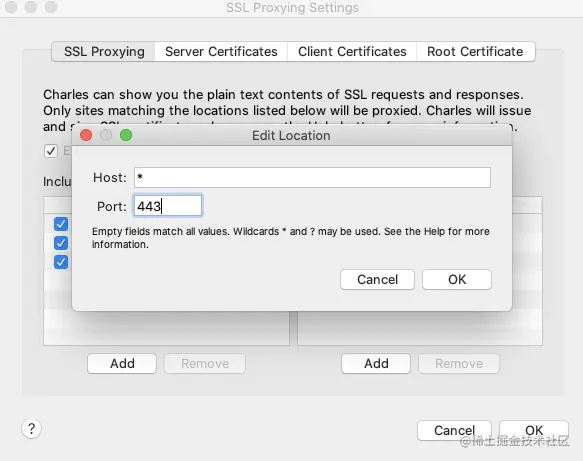Viewport: 583px width, 461px height.
Task: Select the Root Certificate tab
Action: point(476,51)
